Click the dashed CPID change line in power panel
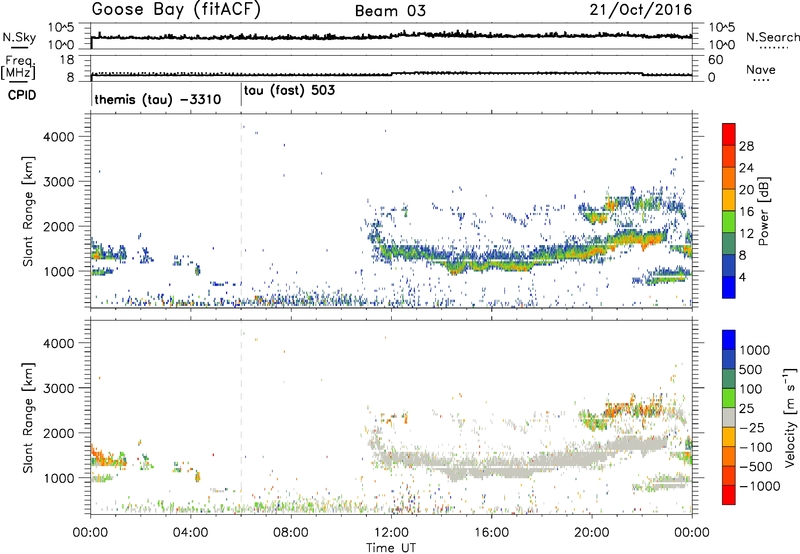The width and height of the screenshot is (800, 554). [x=241, y=211]
